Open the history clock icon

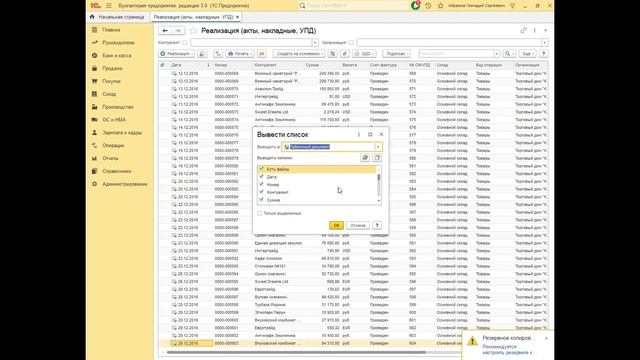point(428,6)
